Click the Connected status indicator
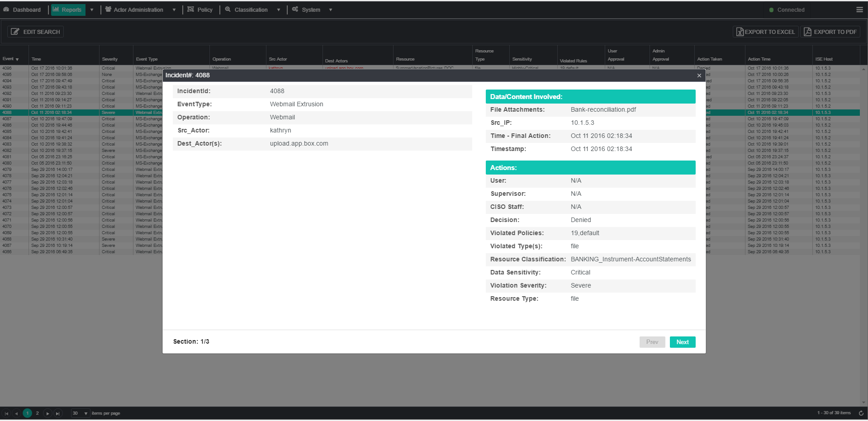This screenshot has width=868, height=421. coord(787,10)
